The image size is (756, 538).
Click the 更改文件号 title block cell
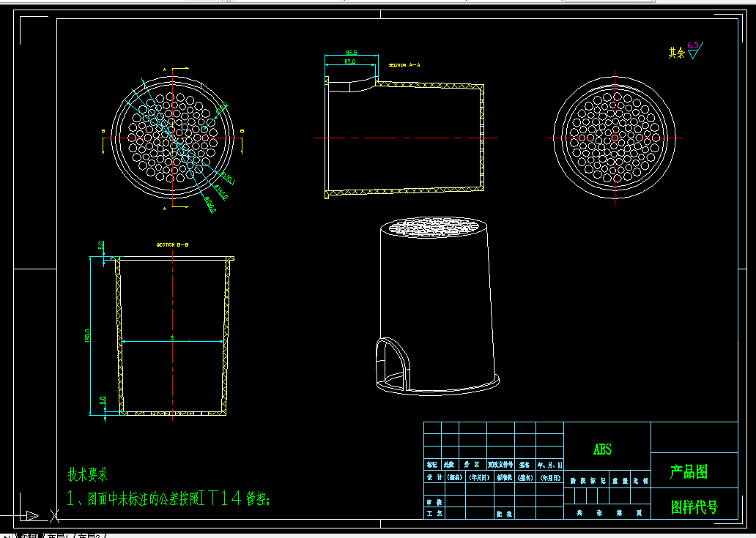pyautogui.click(x=500, y=465)
